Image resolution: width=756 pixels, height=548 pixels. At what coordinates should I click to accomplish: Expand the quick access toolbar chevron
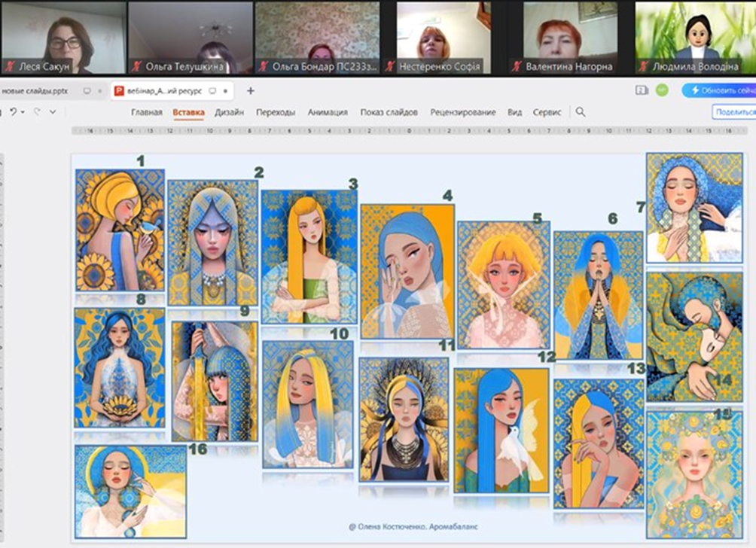click(x=53, y=112)
